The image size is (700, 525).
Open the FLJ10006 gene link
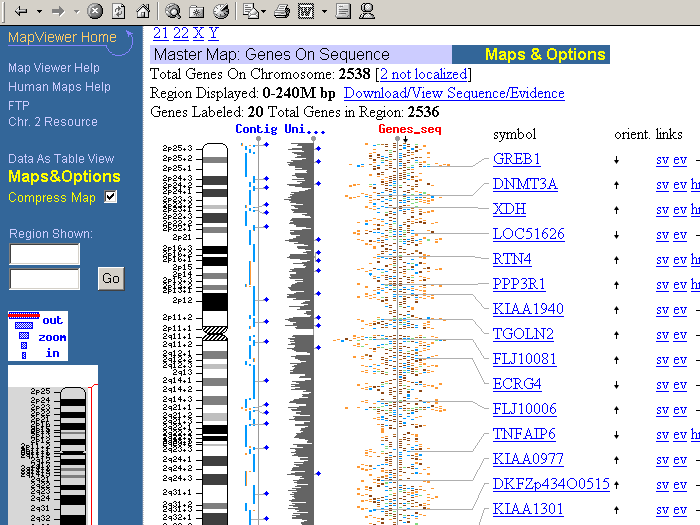click(x=525, y=409)
